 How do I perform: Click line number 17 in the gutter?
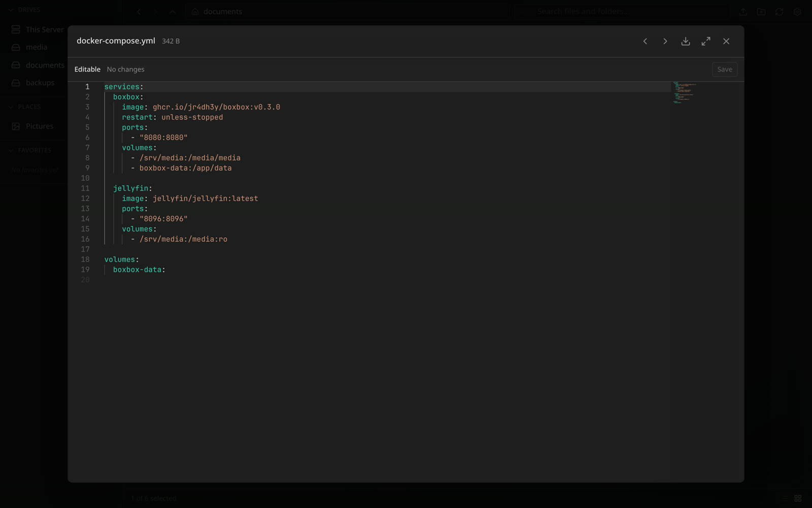85,249
